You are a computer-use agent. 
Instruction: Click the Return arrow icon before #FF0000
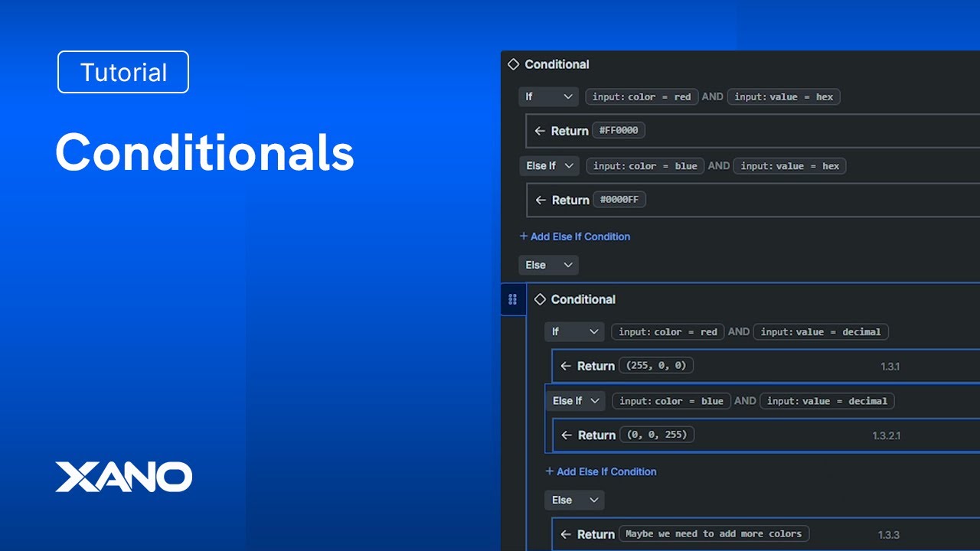tap(541, 130)
